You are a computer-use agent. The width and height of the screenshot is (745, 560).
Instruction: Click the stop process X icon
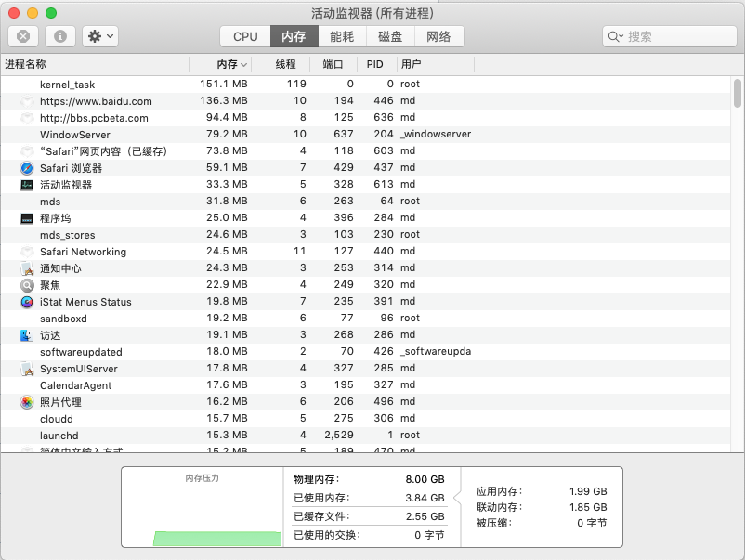pos(23,36)
